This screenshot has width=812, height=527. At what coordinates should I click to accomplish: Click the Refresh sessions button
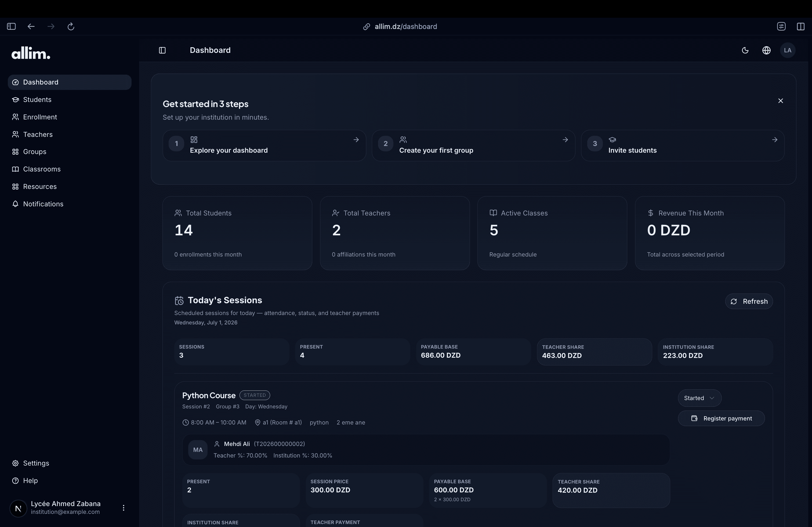(x=749, y=301)
